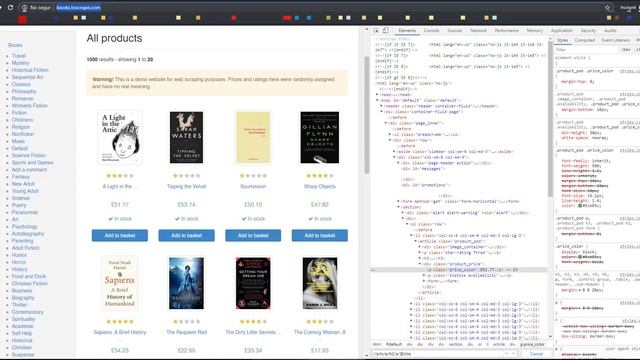This screenshot has width=640, height=360.
Task: Open the Application tab in DevTools
Action: point(562,31)
